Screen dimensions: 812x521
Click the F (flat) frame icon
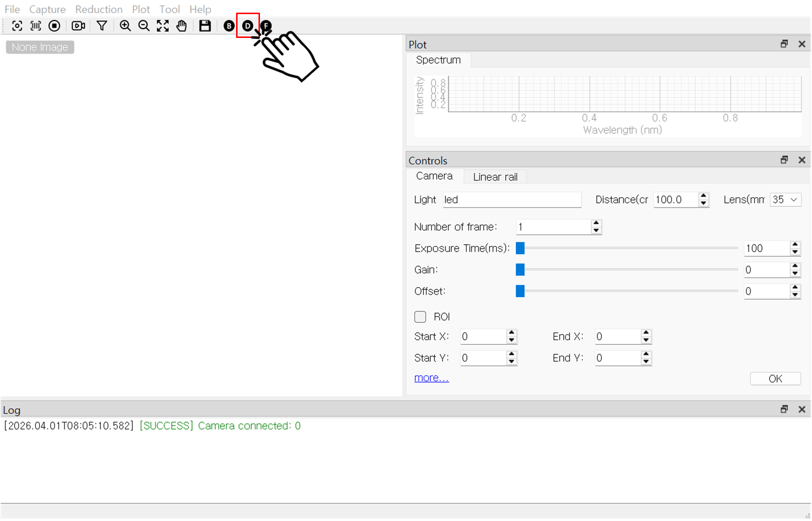pyautogui.click(x=266, y=26)
